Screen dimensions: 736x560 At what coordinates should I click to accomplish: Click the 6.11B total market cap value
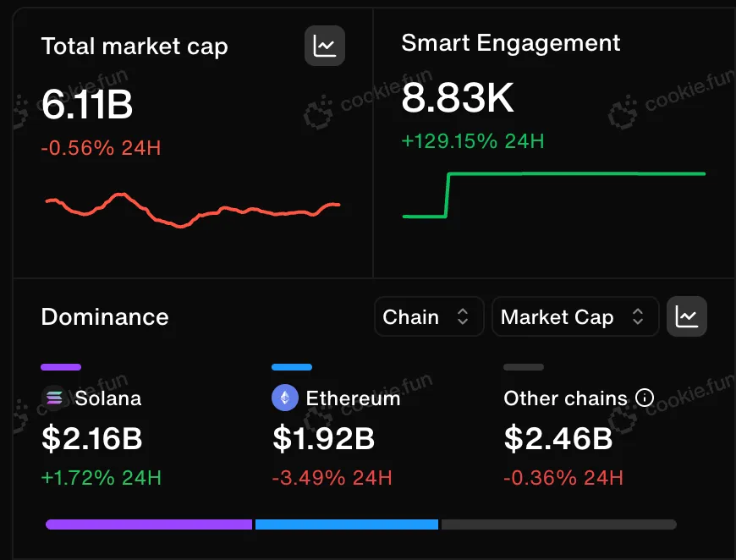point(87,106)
